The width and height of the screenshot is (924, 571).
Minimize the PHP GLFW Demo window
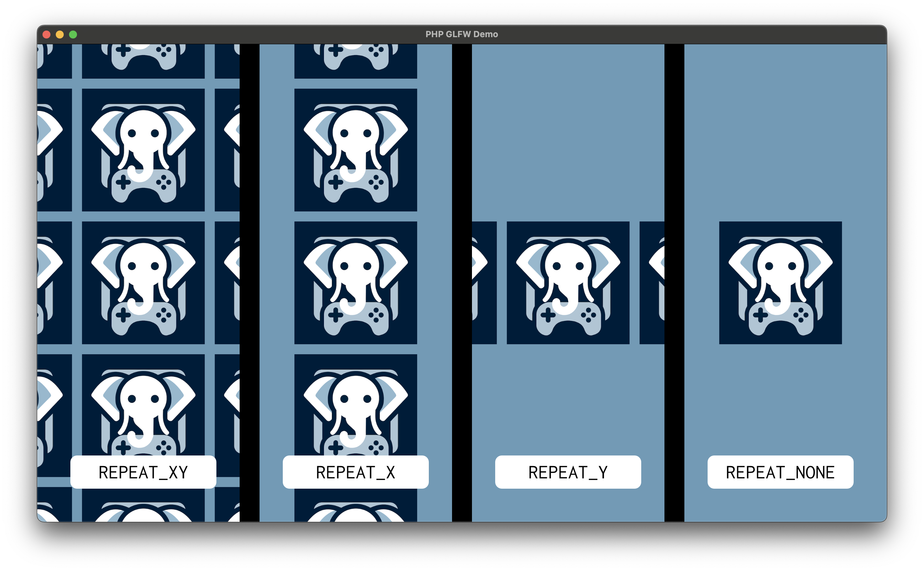click(60, 35)
